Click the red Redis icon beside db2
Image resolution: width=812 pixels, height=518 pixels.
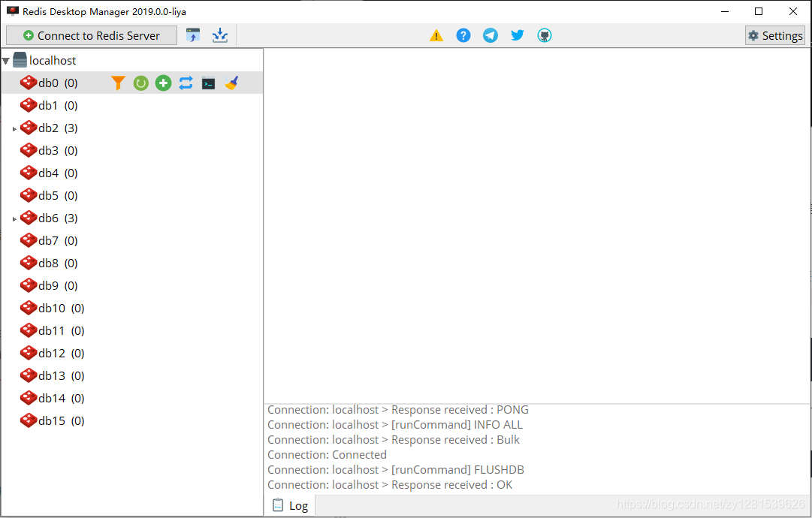(29, 128)
